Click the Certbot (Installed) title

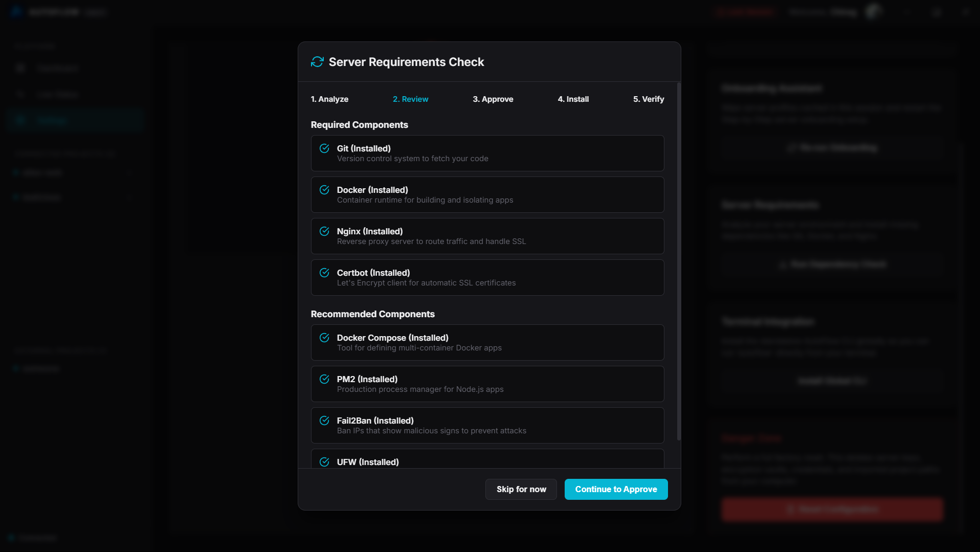pos(373,273)
